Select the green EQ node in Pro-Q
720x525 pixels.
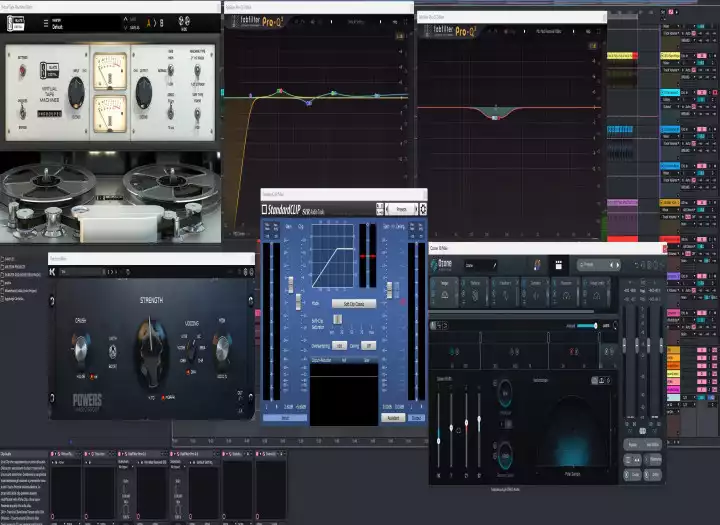click(x=334, y=93)
